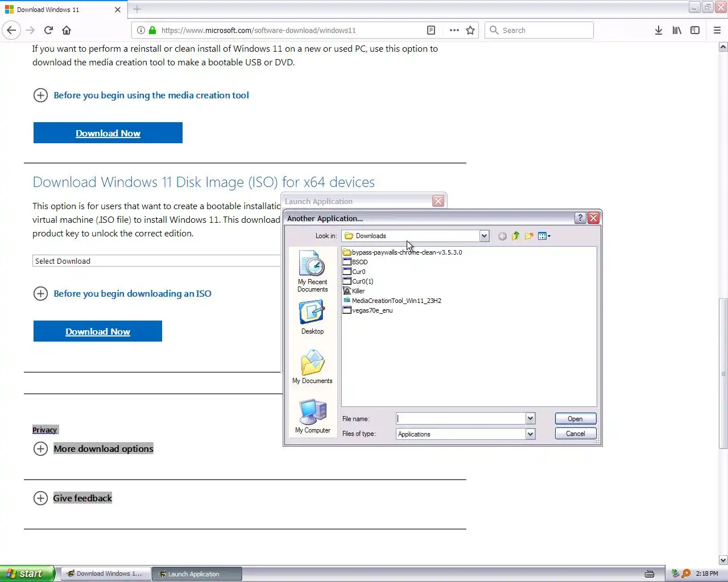Open the Windows start button

pyautogui.click(x=27, y=573)
